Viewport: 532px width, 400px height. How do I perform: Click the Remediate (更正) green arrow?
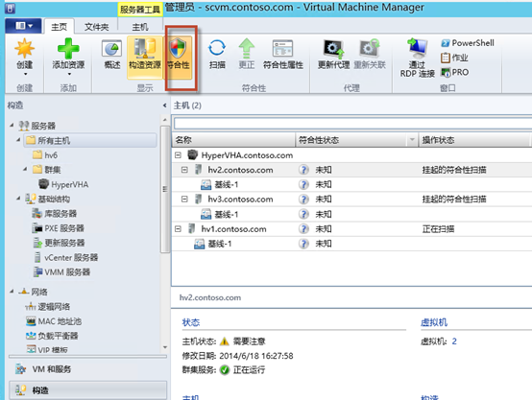pos(247,55)
